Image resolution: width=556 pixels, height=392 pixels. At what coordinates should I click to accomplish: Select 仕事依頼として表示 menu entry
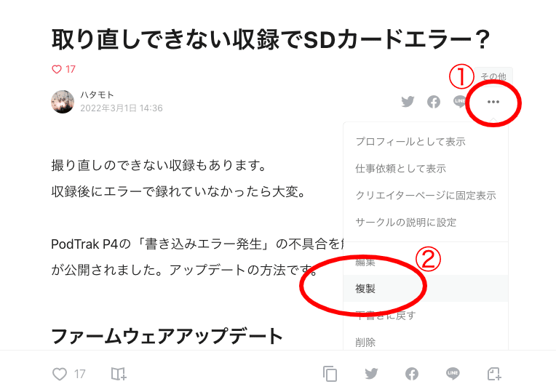point(426,169)
